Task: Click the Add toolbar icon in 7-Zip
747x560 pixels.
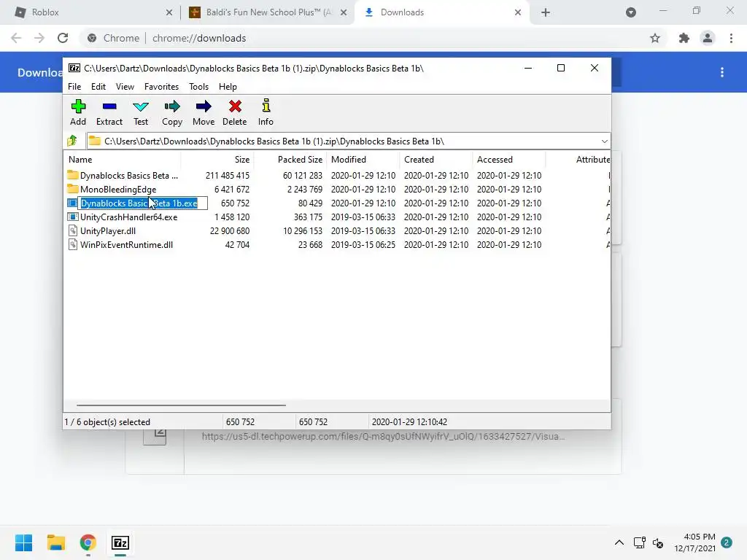Action: (x=78, y=106)
